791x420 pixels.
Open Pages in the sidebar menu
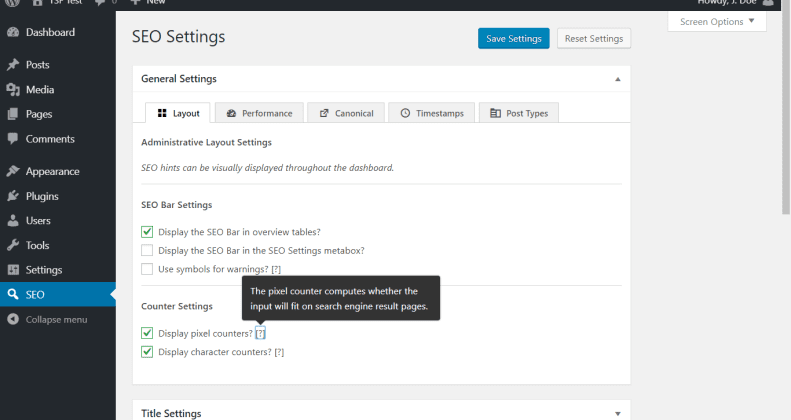point(58,114)
